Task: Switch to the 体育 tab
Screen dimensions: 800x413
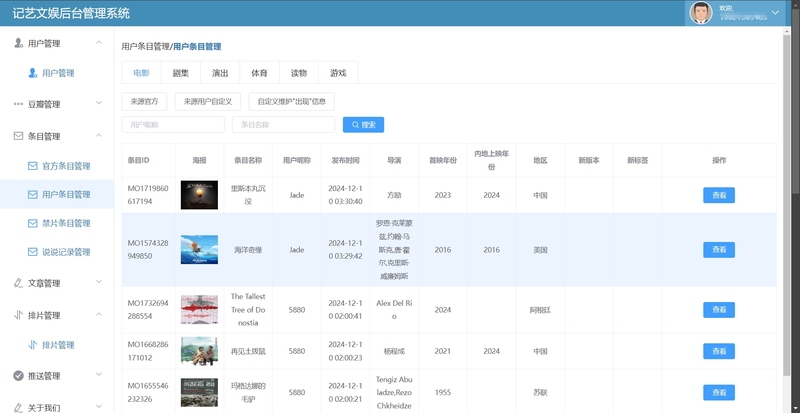Action: pyautogui.click(x=259, y=72)
